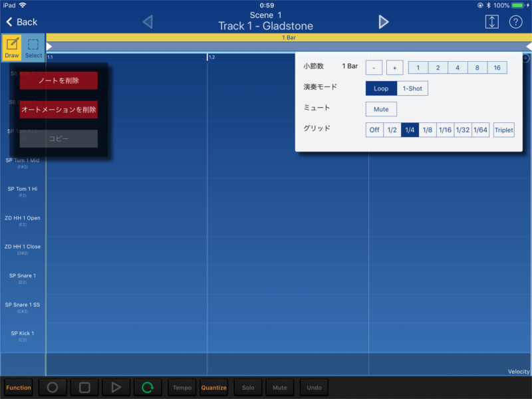
Task: Delete notes with ノートを削除 button
Action: (59, 80)
